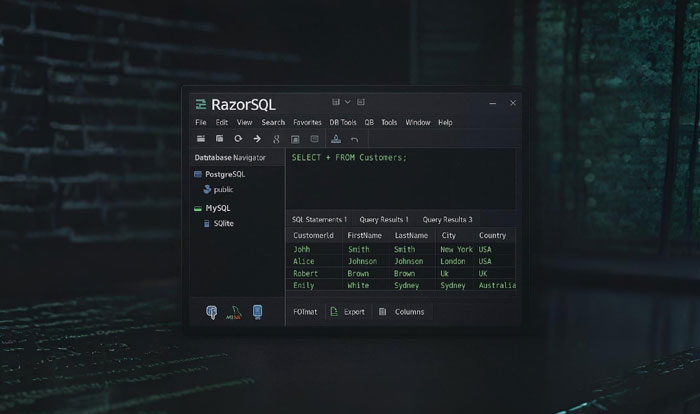Open the DB Tools menu
The height and width of the screenshot is (414, 700).
click(343, 122)
